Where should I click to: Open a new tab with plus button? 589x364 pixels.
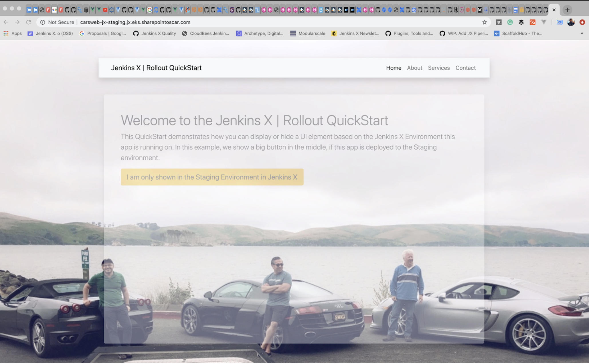pos(567,10)
